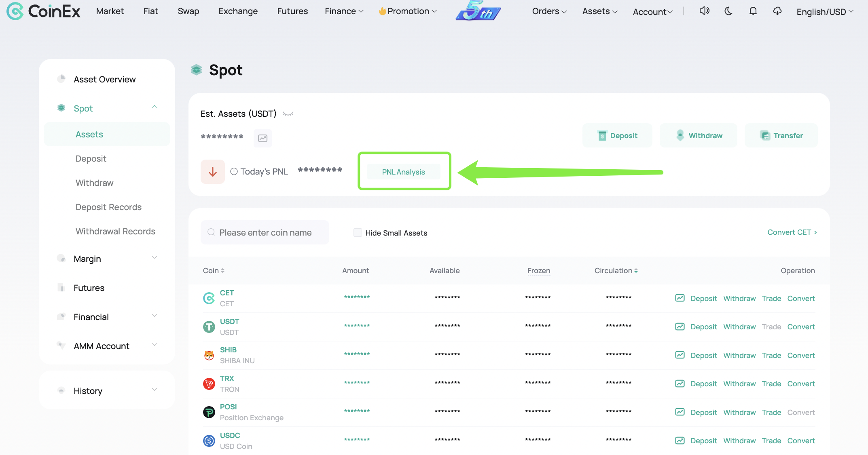
Task: Open chart icon in SHIB row
Action: (x=680, y=355)
